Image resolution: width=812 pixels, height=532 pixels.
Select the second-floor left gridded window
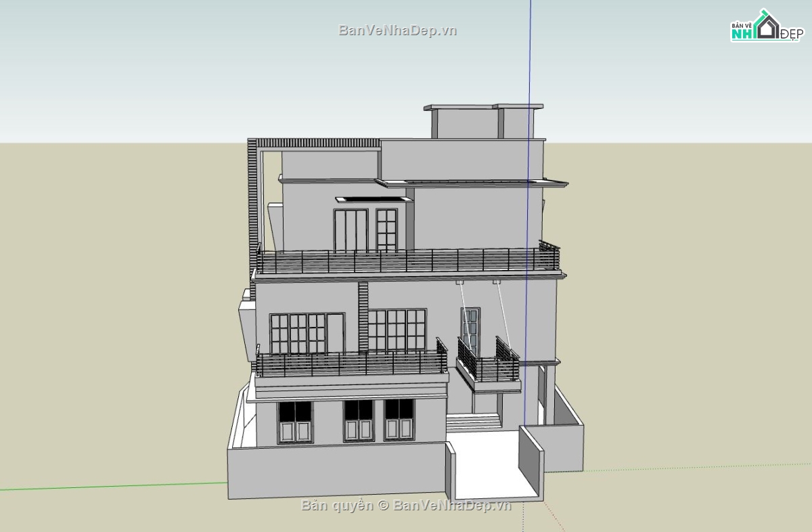coord(298,333)
